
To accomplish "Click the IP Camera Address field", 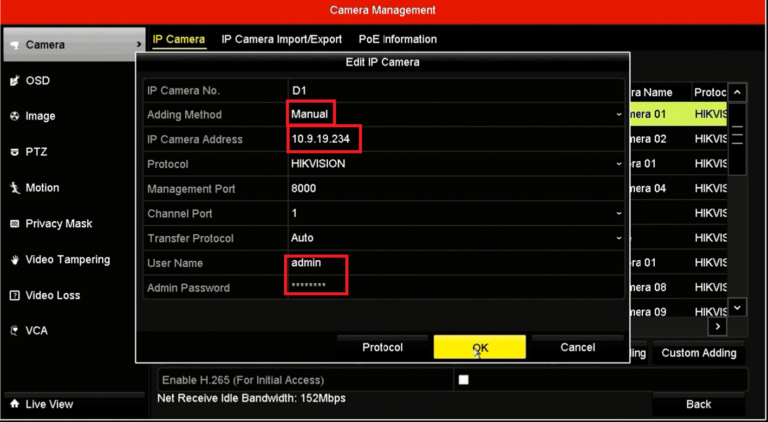I will tap(455, 139).
